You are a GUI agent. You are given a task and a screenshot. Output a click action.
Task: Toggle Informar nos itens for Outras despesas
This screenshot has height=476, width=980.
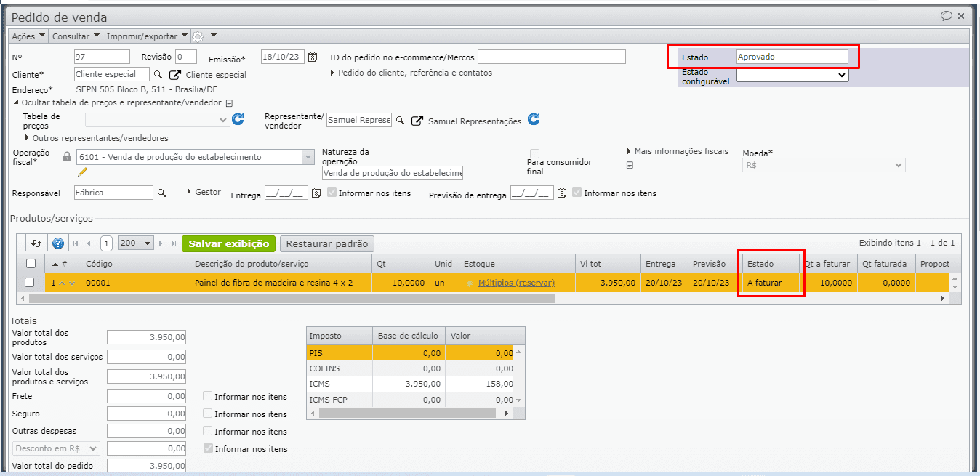click(x=207, y=431)
